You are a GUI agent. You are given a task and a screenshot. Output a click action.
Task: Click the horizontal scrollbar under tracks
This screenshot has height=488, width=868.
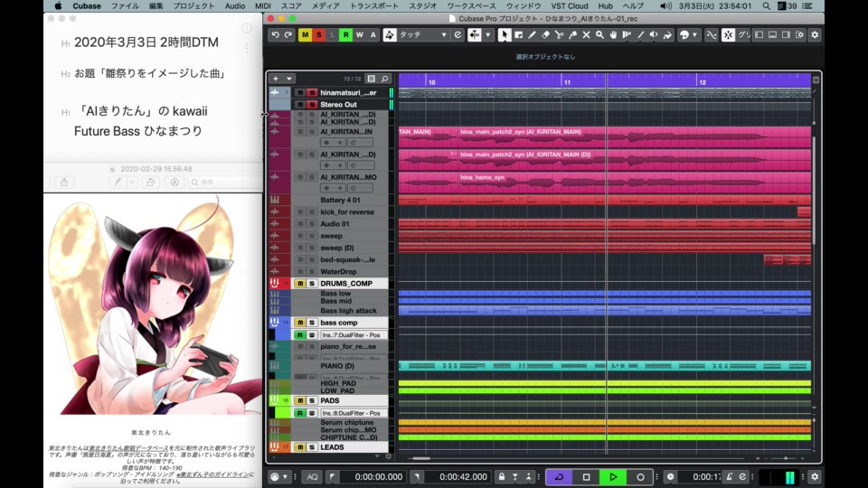(x=421, y=458)
